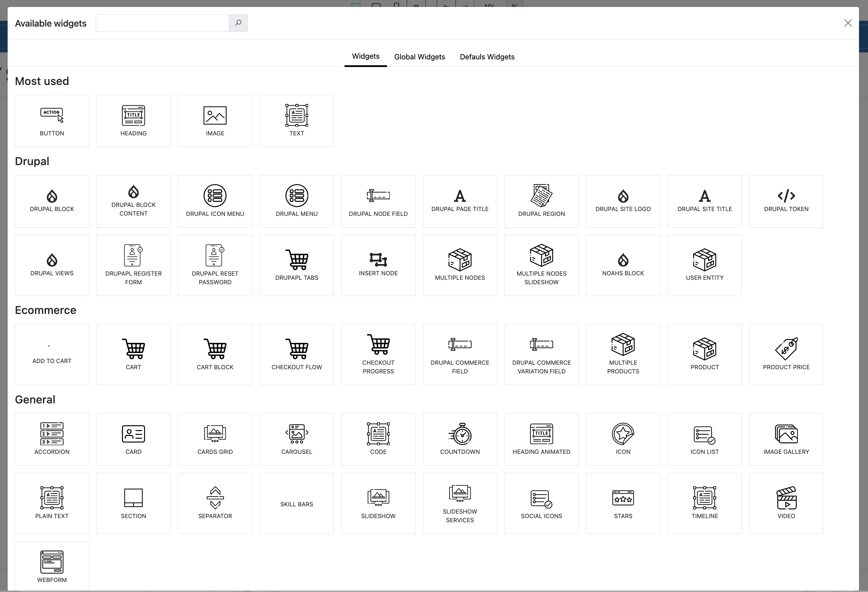Choose the Drupapl Tabs widget
The image size is (868, 592).
click(296, 265)
